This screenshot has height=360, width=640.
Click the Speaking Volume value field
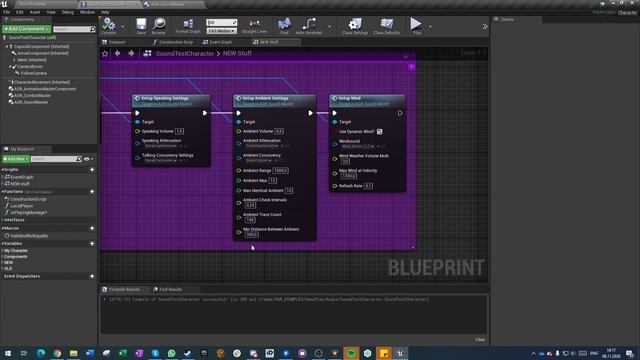tap(179, 131)
